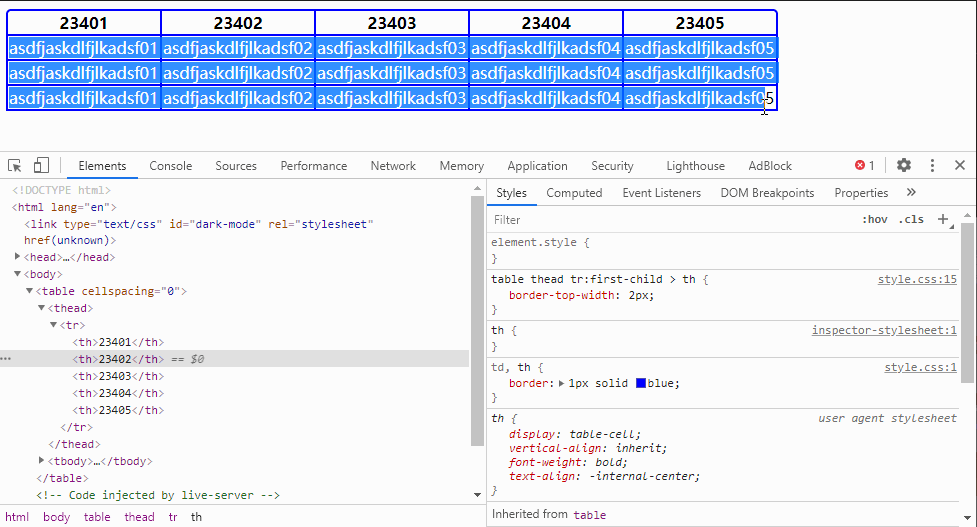Select the th 23405 DOM node
The width and height of the screenshot is (977, 527).
point(118,410)
